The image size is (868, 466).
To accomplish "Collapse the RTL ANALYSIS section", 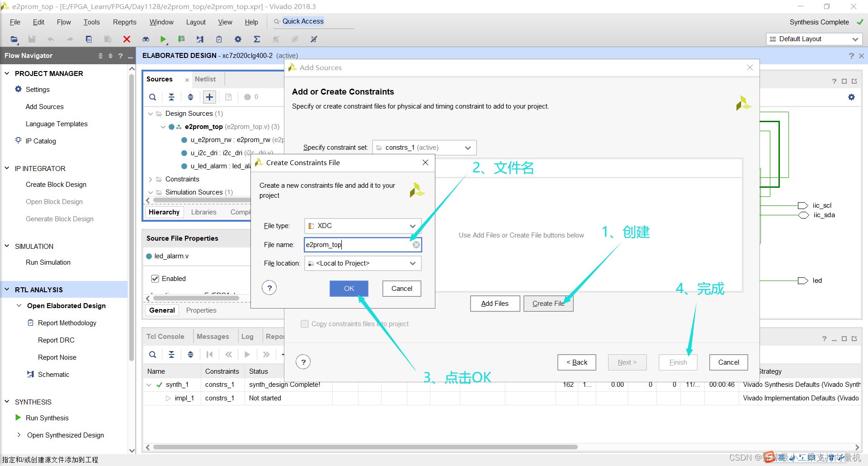I will 7,290.
